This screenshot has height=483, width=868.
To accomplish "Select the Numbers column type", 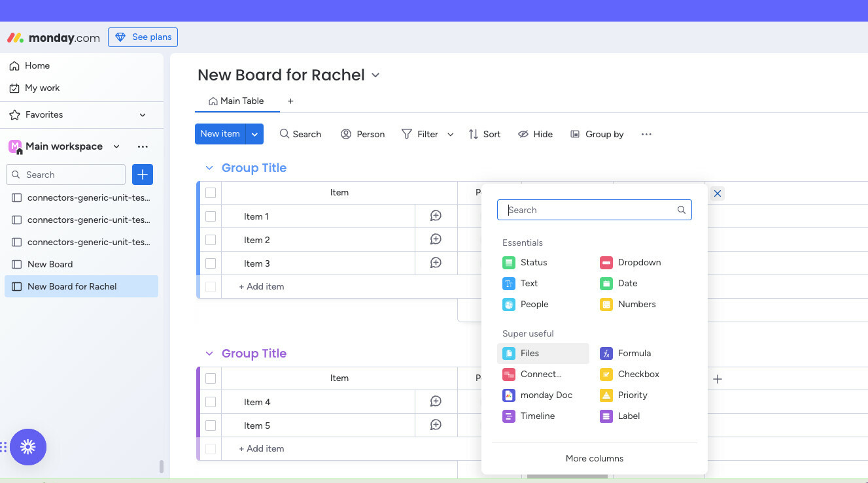I will [x=628, y=304].
